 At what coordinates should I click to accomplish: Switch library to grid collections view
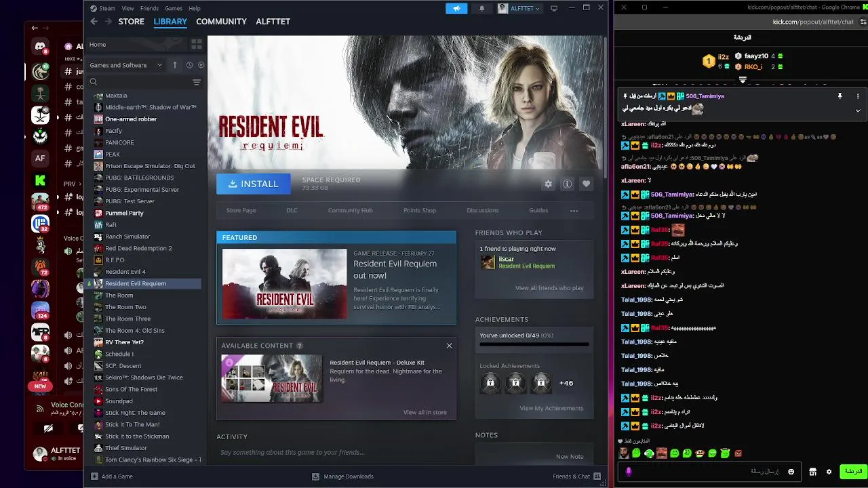(197, 44)
